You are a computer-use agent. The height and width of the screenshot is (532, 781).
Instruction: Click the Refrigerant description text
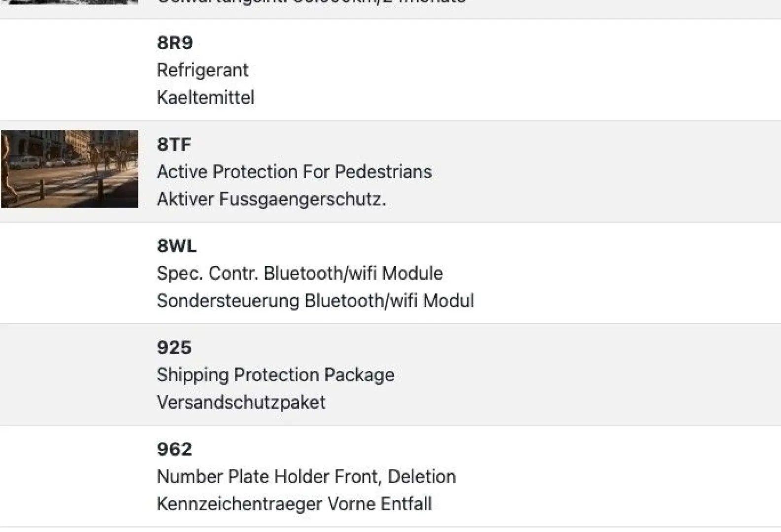202,70
